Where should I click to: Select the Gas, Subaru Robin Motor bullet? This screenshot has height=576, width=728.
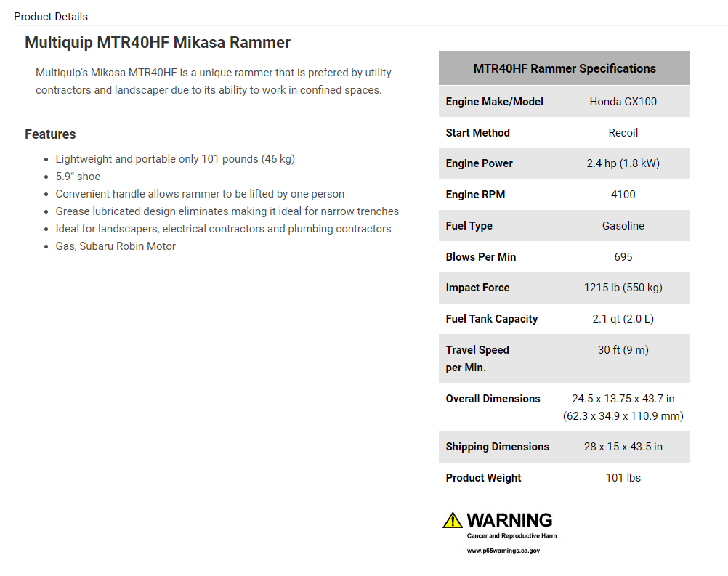(116, 246)
